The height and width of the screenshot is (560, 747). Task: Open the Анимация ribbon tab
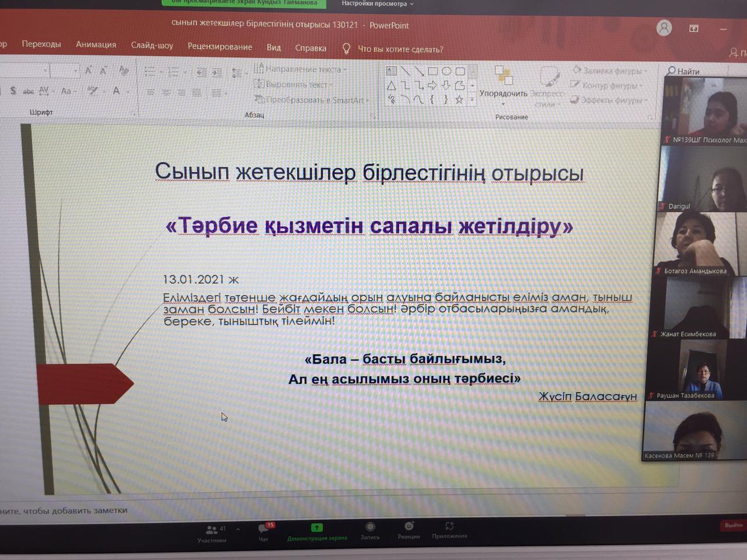coord(96,44)
